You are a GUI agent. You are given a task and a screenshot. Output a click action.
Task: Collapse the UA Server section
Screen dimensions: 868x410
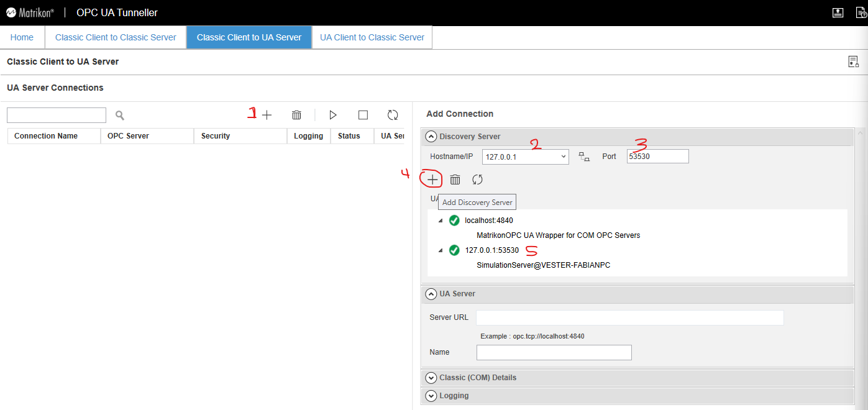coord(431,294)
